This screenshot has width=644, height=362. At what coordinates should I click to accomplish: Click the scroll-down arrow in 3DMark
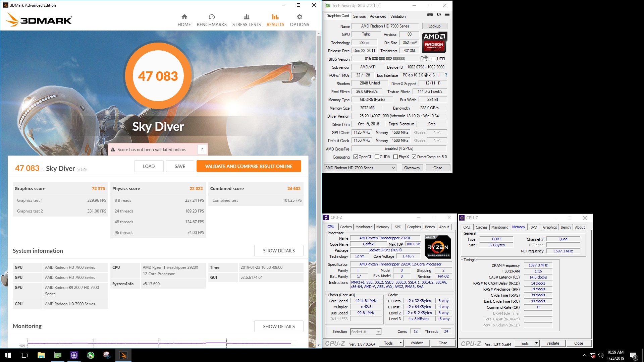[319, 345]
